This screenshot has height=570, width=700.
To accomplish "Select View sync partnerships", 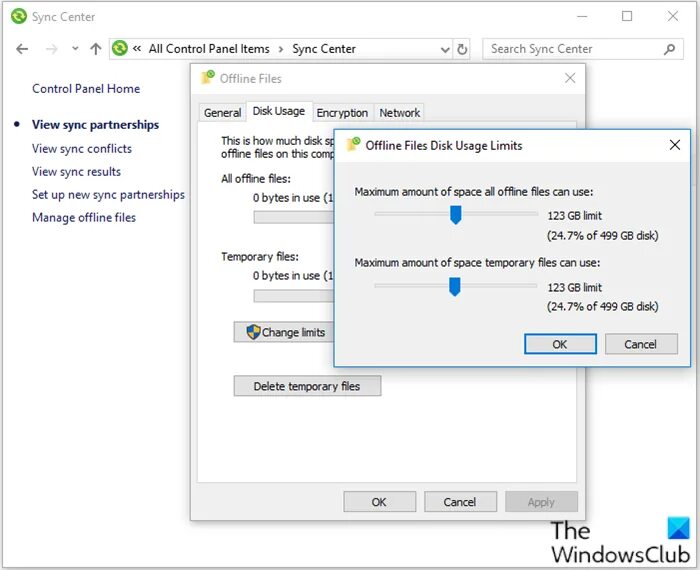I will point(95,125).
